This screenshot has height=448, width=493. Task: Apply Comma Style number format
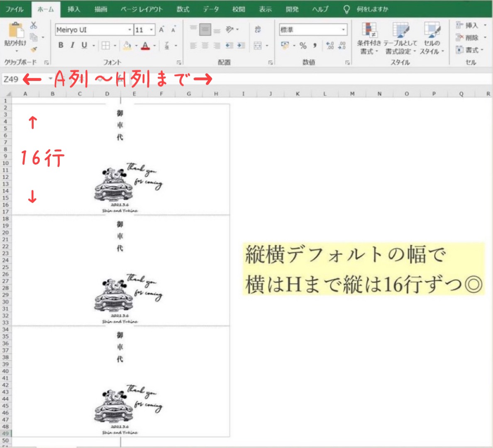(315, 46)
